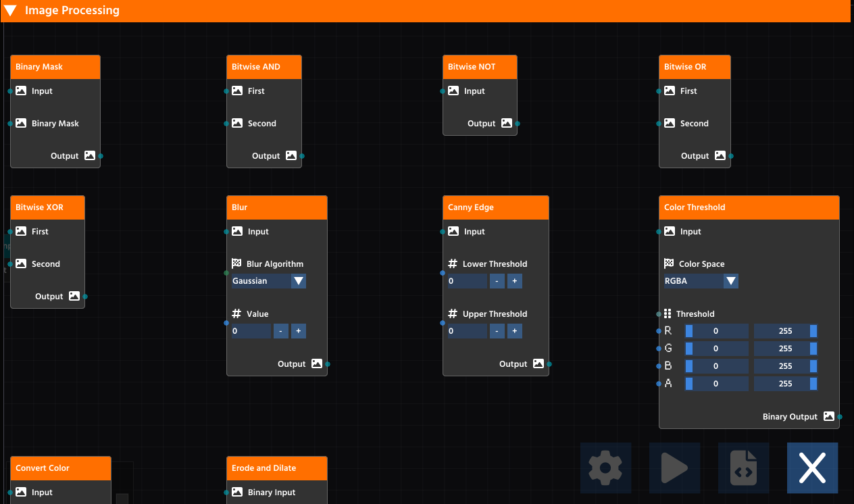The width and height of the screenshot is (854, 504).
Task: Click the Bitwise NOT input image icon
Action: [x=453, y=91]
